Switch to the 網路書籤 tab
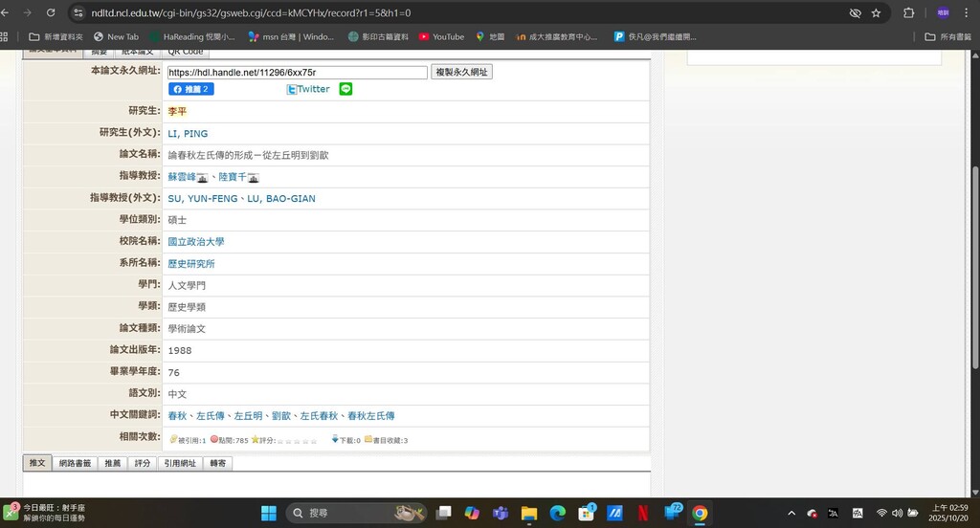Image resolution: width=980 pixels, height=528 pixels. point(75,463)
